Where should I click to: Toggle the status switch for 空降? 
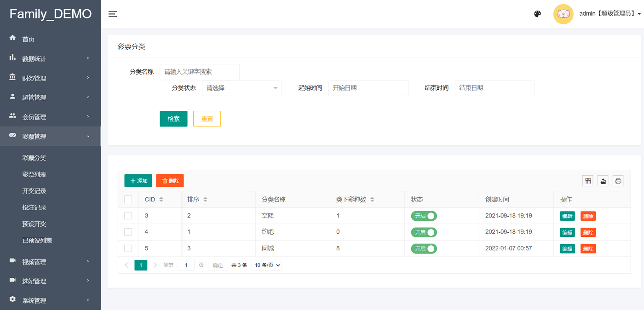[x=424, y=216]
